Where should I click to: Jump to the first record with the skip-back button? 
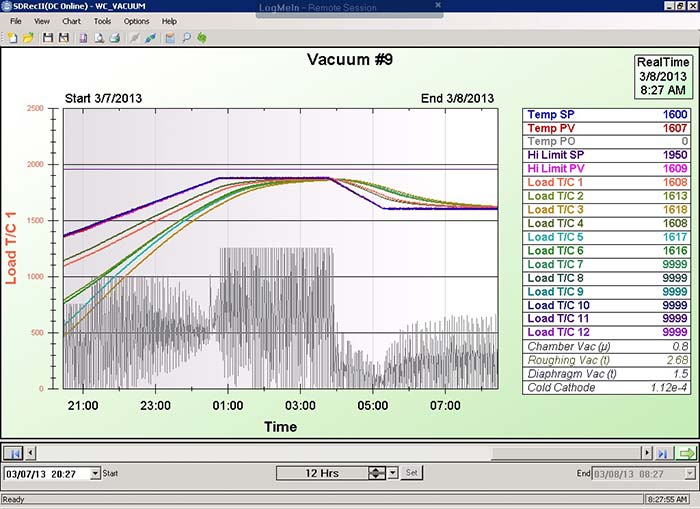pos(13,454)
